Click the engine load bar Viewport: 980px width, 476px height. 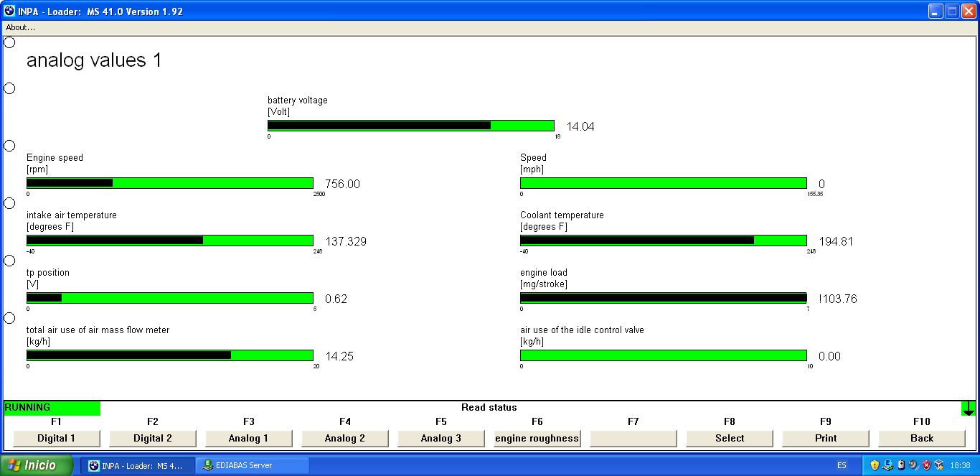pyautogui.click(x=664, y=298)
